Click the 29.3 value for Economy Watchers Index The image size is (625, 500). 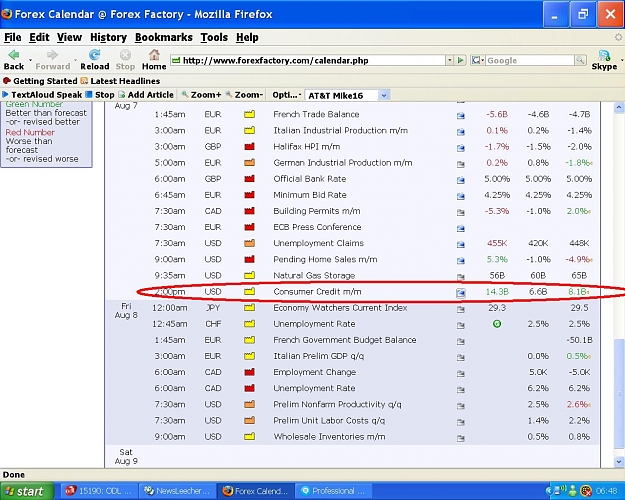tap(497, 308)
